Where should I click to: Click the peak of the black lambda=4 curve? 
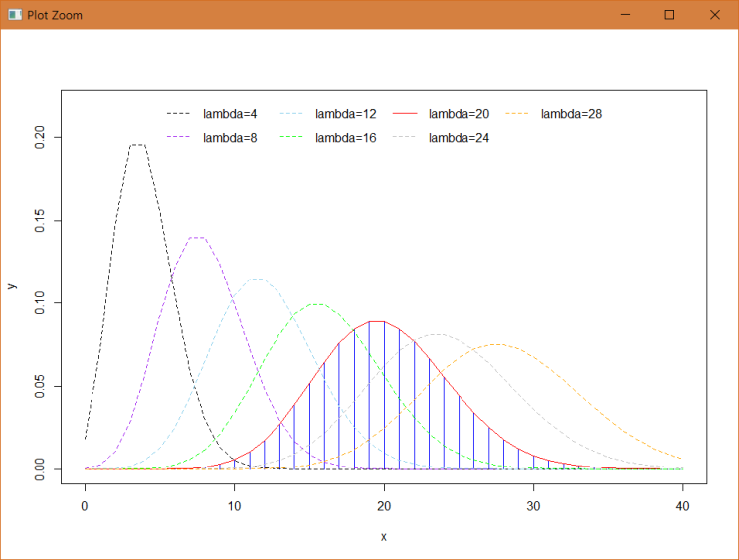click(x=137, y=144)
